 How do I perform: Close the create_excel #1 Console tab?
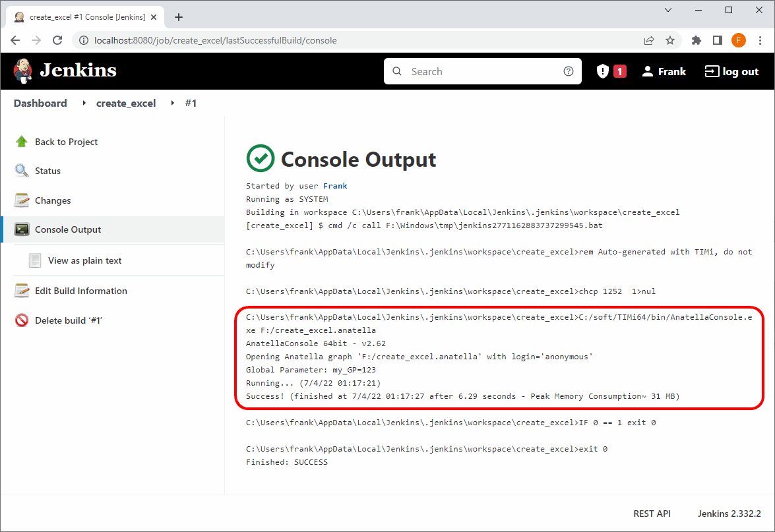point(154,16)
